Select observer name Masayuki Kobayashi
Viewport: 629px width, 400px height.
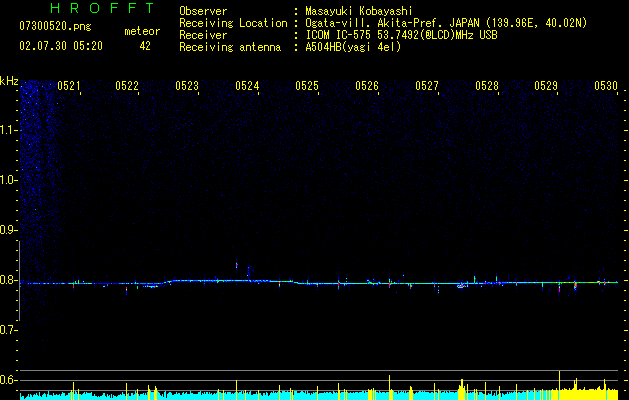click(x=359, y=11)
